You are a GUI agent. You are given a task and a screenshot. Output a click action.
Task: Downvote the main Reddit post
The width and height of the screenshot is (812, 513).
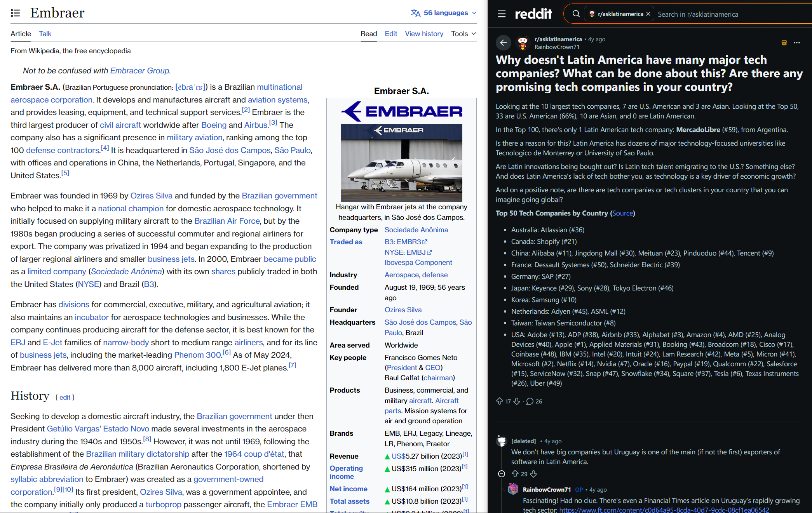(517, 401)
